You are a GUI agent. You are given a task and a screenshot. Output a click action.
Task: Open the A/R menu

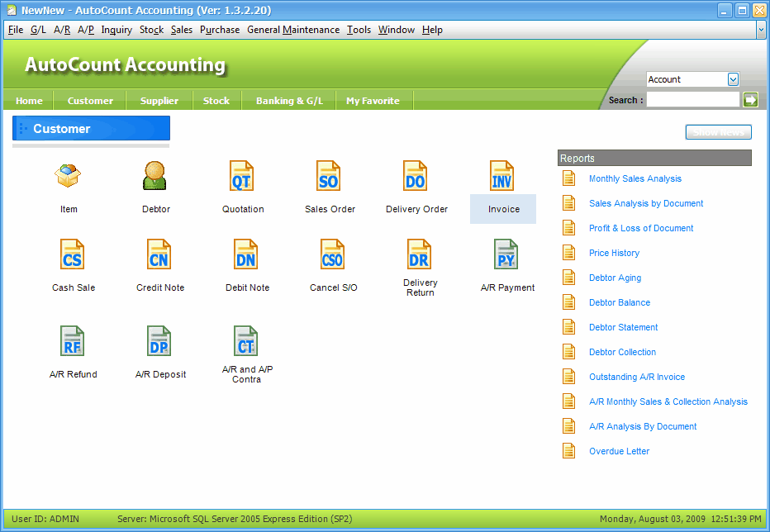pos(62,30)
